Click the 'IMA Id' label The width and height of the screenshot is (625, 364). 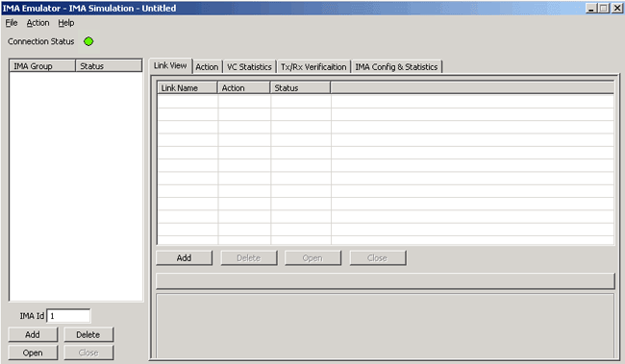tap(32, 316)
